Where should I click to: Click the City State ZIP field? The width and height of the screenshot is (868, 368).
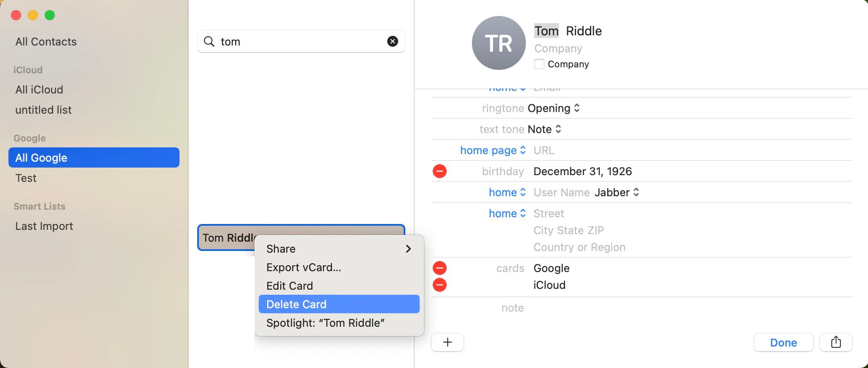[x=568, y=230]
